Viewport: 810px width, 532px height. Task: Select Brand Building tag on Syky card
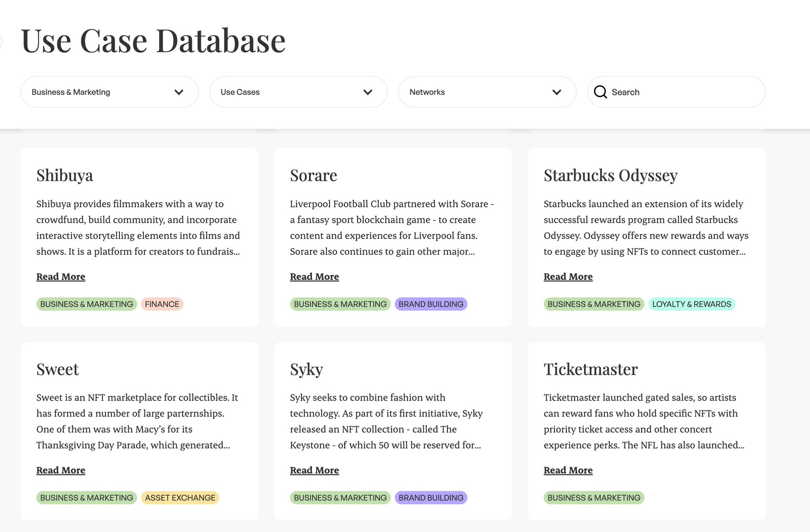point(431,498)
